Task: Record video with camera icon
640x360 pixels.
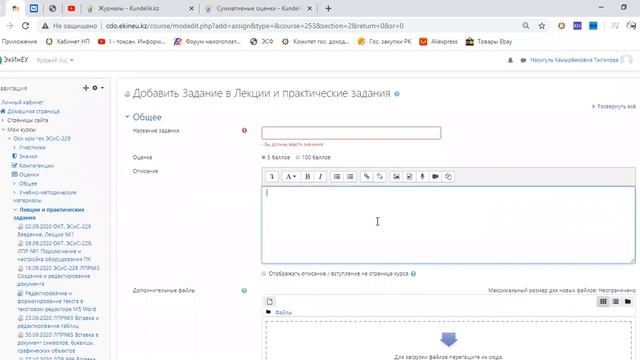Action: click(x=436, y=176)
